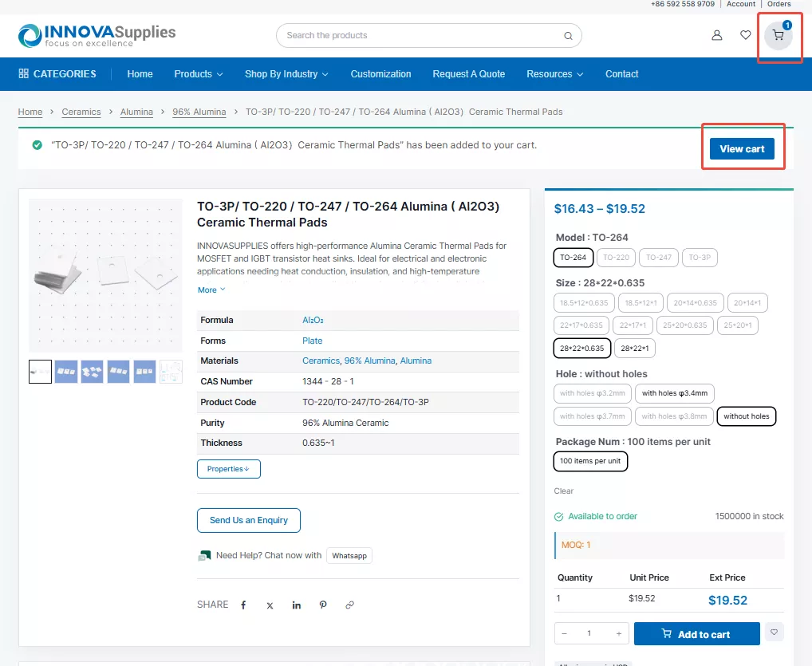Click the Account link in top bar
Image resolution: width=812 pixels, height=666 pixels.
pyautogui.click(x=741, y=4)
